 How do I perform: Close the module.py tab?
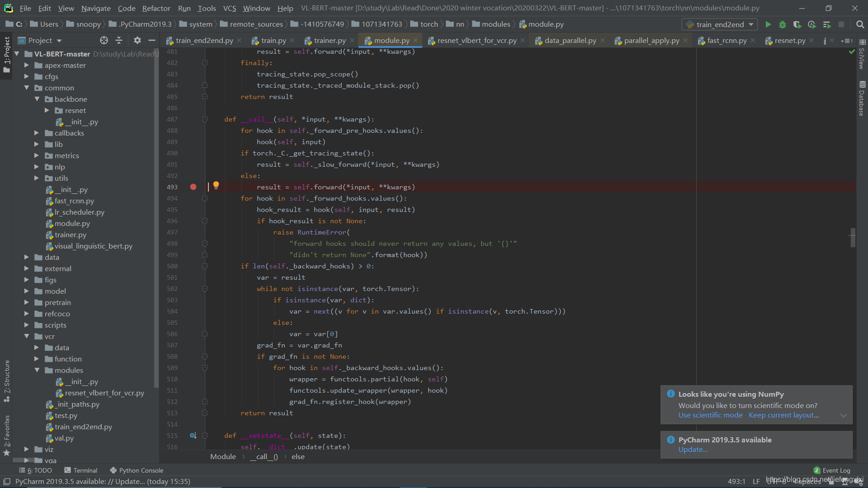[x=415, y=40]
